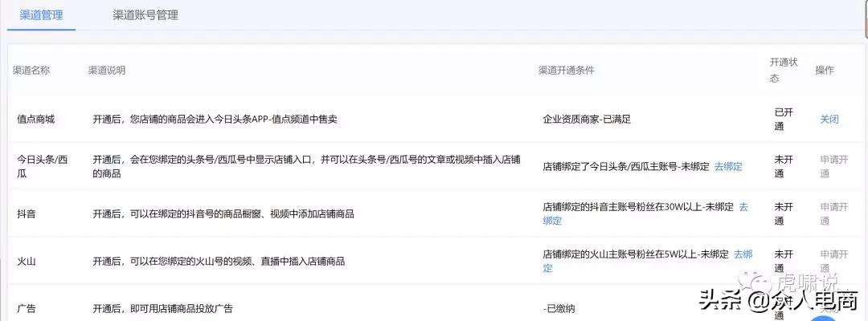Click 关闭 for 值点商城 channel
This screenshot has width=868, height=321.
click(829, 119)
